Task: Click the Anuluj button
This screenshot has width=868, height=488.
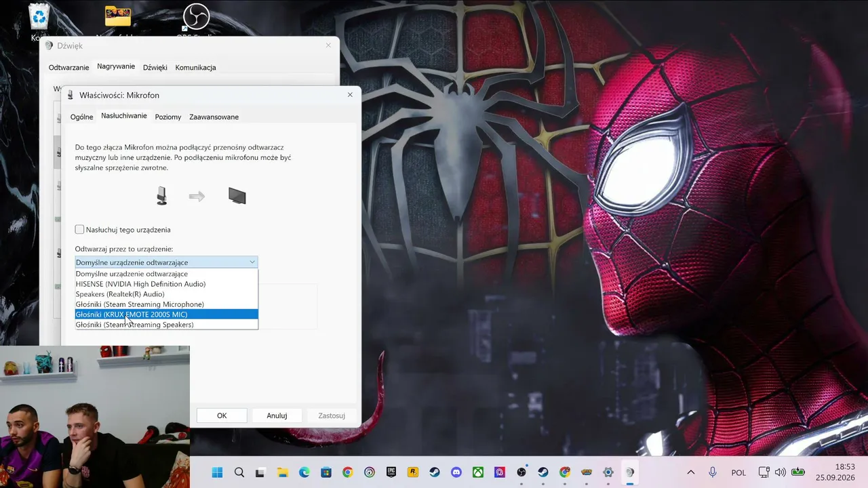Action: pyautogui.click(x=277, y=415)
